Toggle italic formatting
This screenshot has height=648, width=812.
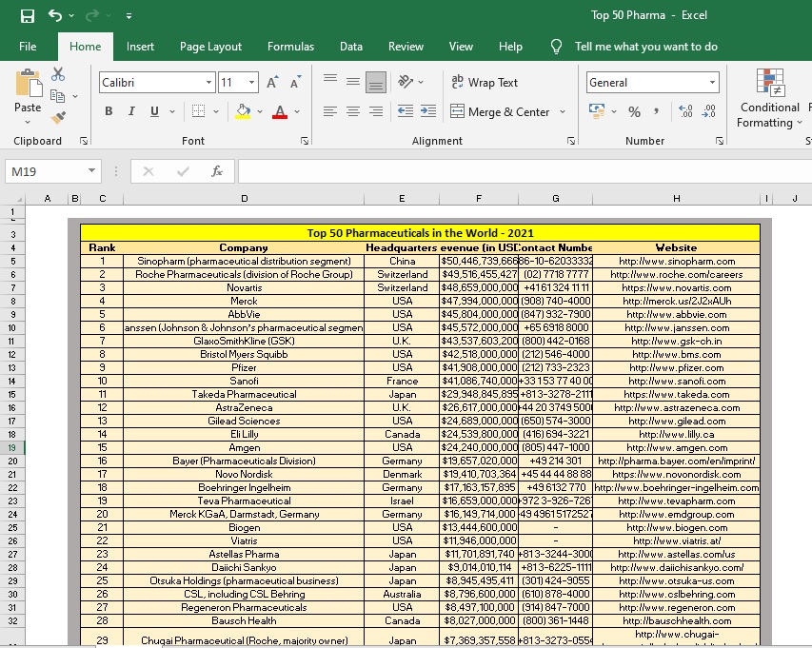(x=131, y=111)
